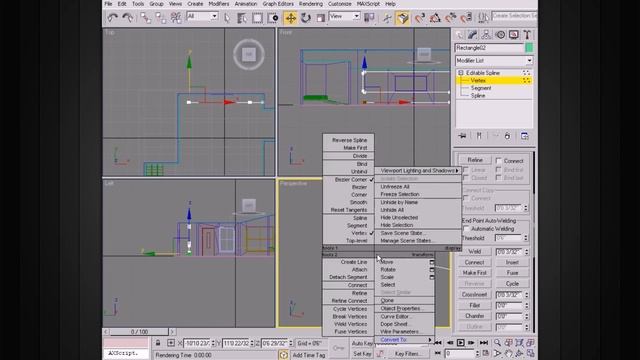
Task: Collapse the Editable Spline tree node
Action: pyautogui.click(x=461, y=73)
